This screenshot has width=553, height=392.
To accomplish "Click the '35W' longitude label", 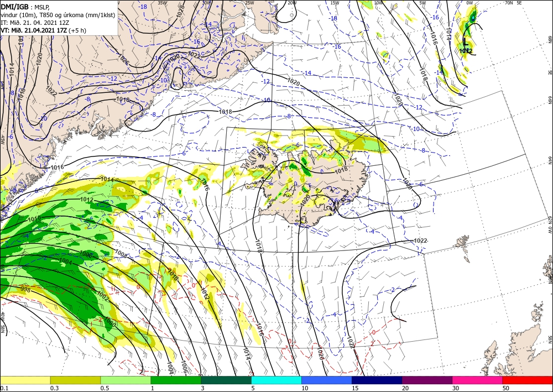I will point(162,3).
